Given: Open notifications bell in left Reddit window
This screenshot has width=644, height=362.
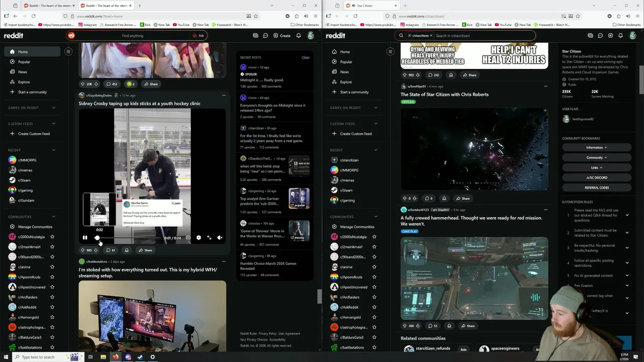Looking at the screenshot, I should [x=298, y=36].
